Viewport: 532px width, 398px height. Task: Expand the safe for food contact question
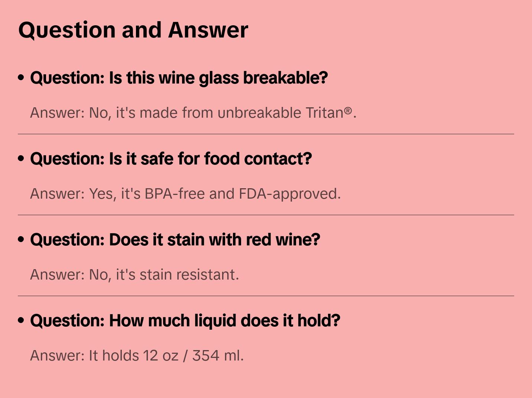point(171,159)
